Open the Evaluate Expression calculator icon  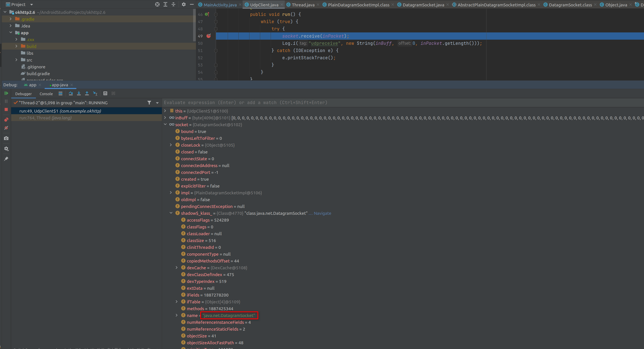[105, 93]
